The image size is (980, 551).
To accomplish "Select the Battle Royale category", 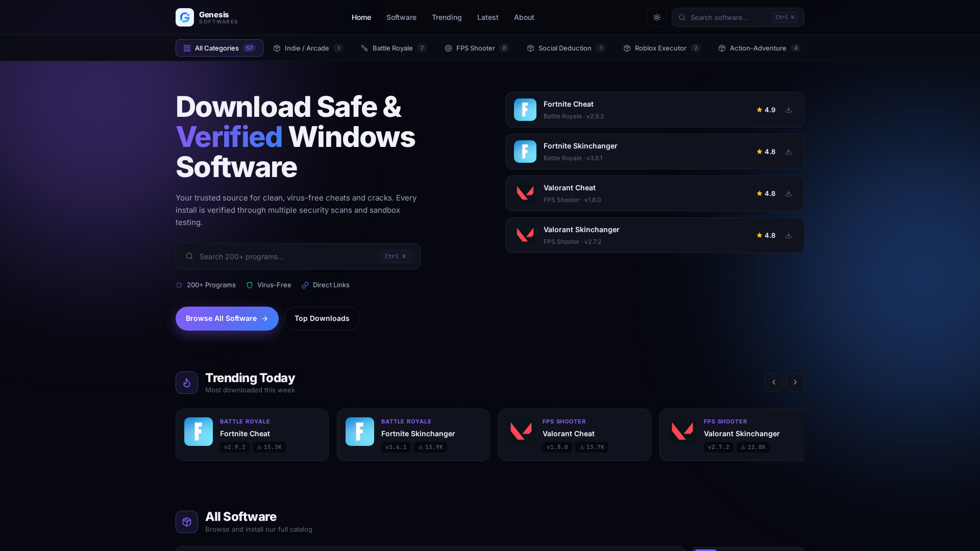I will click(394, 48).
